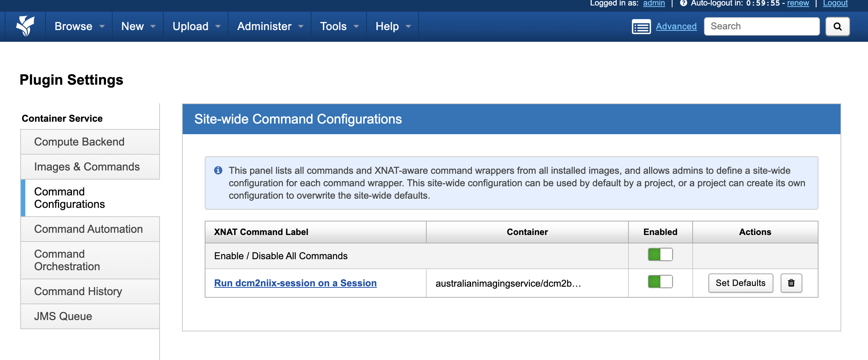
Task: Click the Plugin Settings page heading
Action: click(x=71, y=80)
